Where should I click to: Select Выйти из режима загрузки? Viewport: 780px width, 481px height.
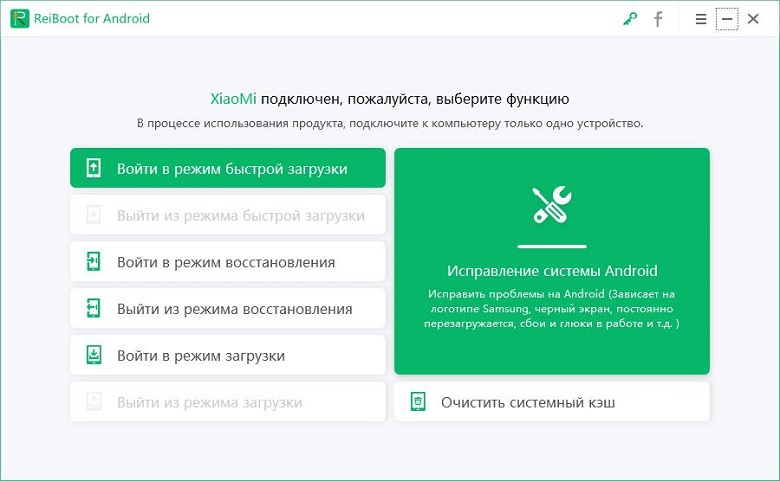[228, 402]
